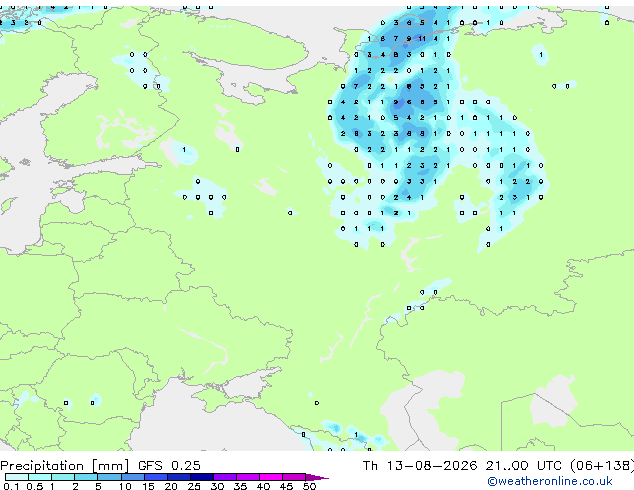Click the '25' legend scale label
Screen dimensions: 634x490
[x=194, y=486]
